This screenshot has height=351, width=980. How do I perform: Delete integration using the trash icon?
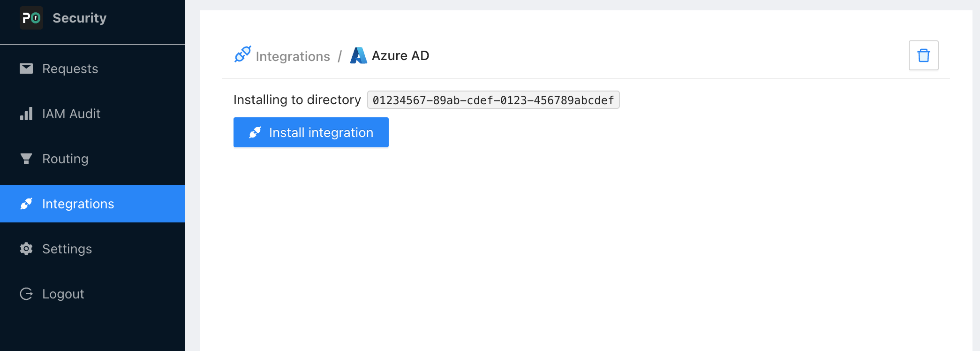tap(923, 55)
